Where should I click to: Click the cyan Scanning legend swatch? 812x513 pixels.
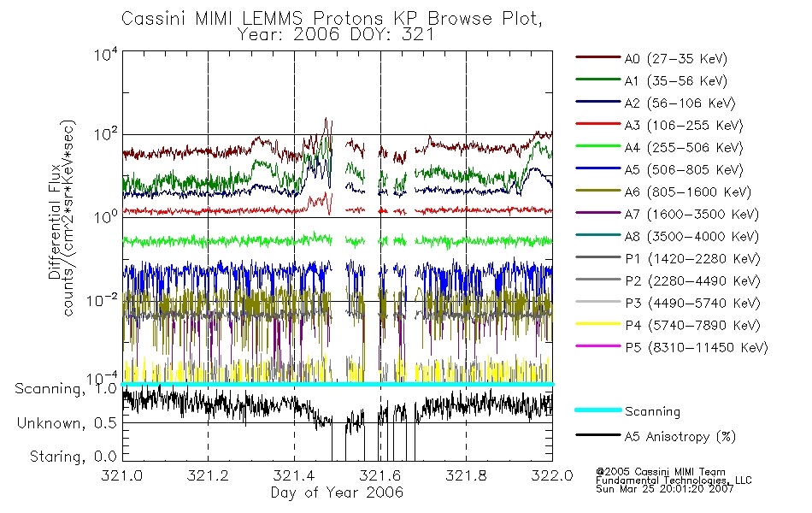point(598,410)
